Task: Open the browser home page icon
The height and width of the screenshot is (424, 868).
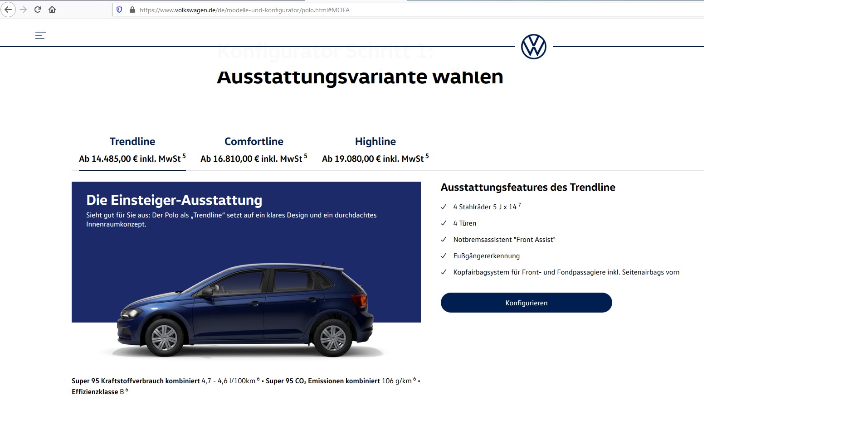Action: coord(52,10)
